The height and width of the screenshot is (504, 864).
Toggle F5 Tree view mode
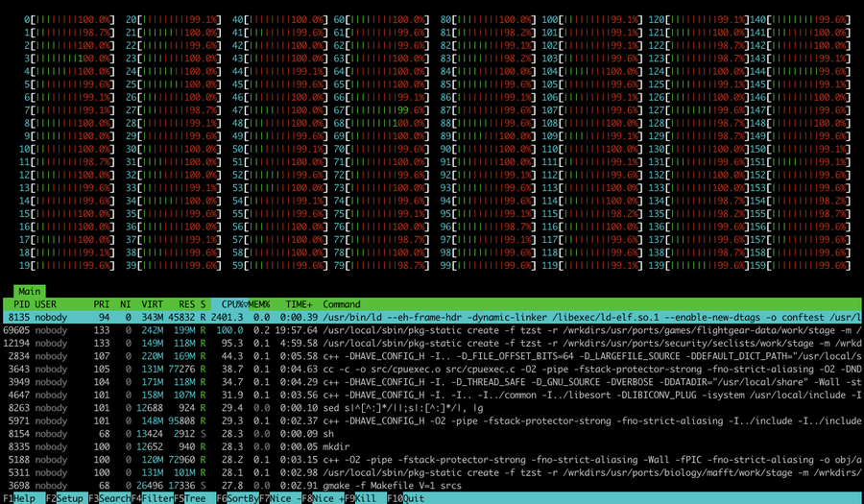pos(195,498)
